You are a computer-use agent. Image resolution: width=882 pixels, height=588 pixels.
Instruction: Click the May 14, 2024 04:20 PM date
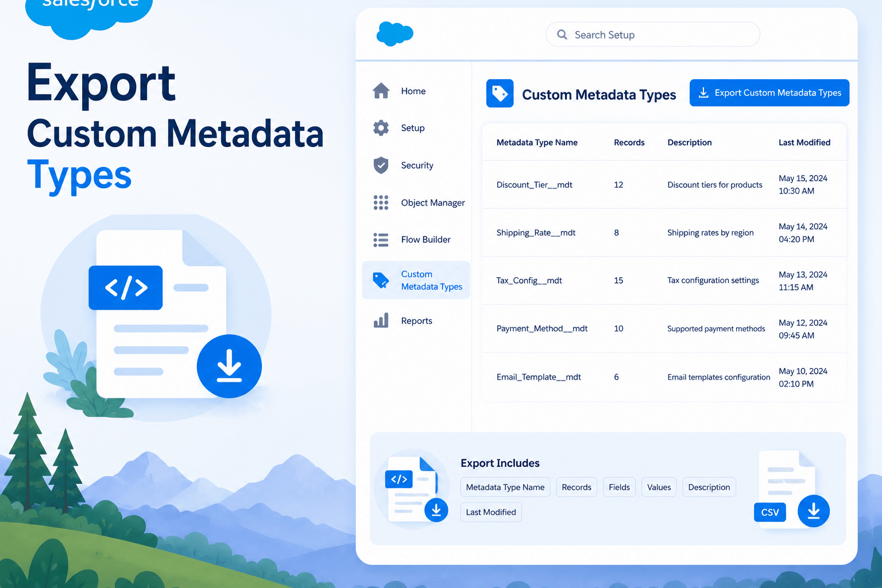(803, 233)
